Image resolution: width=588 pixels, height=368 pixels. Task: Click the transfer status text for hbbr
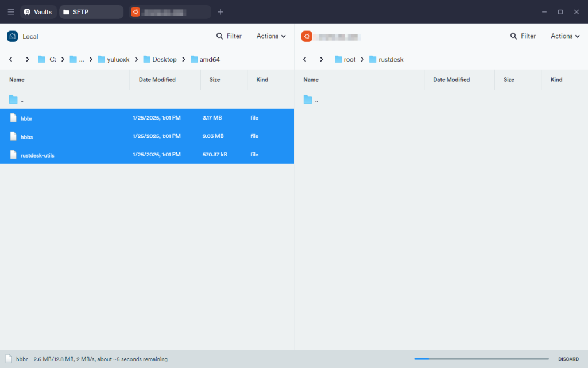100,359
